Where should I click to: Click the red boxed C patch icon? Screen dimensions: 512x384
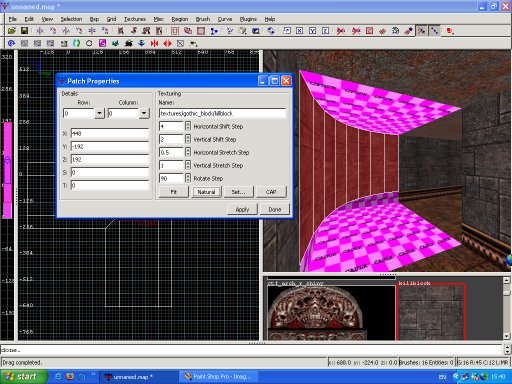(369, 31)
